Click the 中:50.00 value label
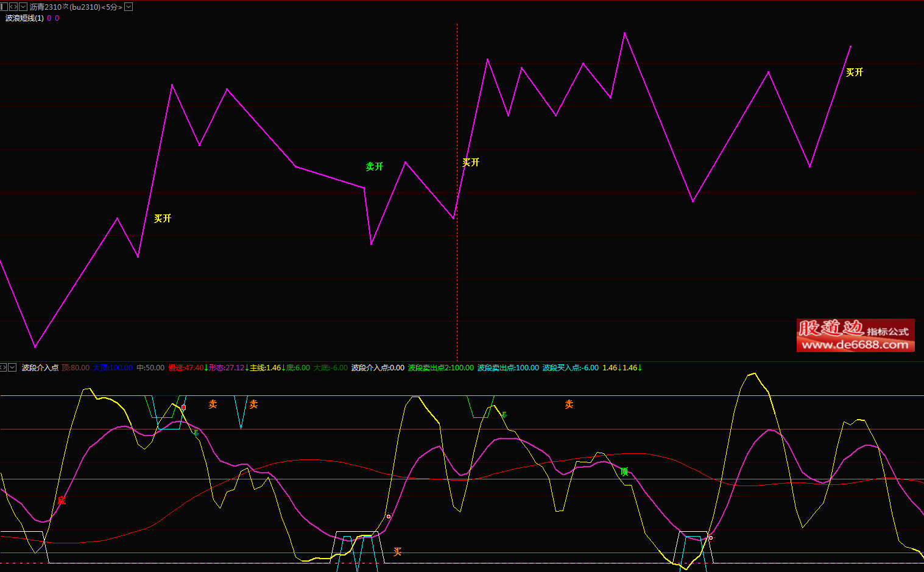This screenshot has height=572, width=924. (150, 368)
